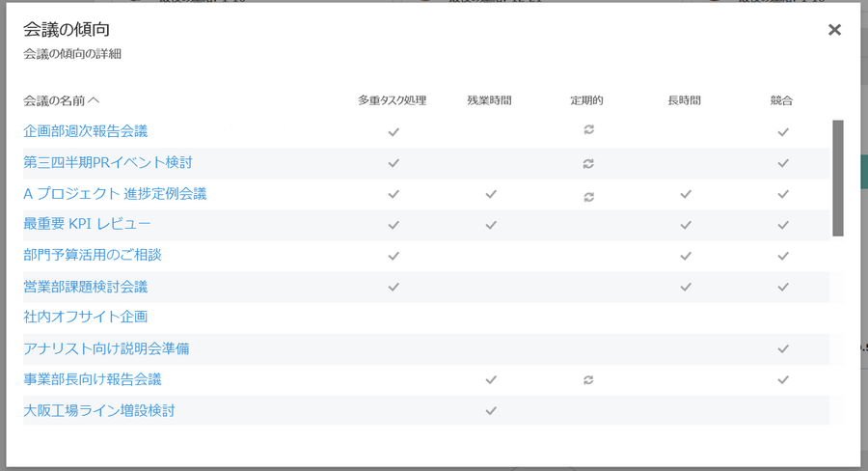
Task: Click 長時間 checkmark for 部門予算活用のご相談
Action: (x=686, y=256)
